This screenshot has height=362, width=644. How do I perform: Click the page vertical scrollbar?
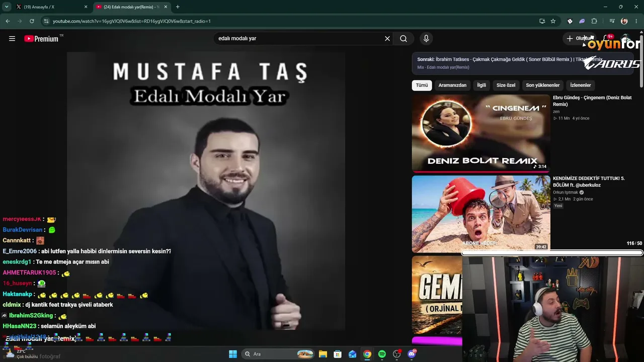pos(641,60)
